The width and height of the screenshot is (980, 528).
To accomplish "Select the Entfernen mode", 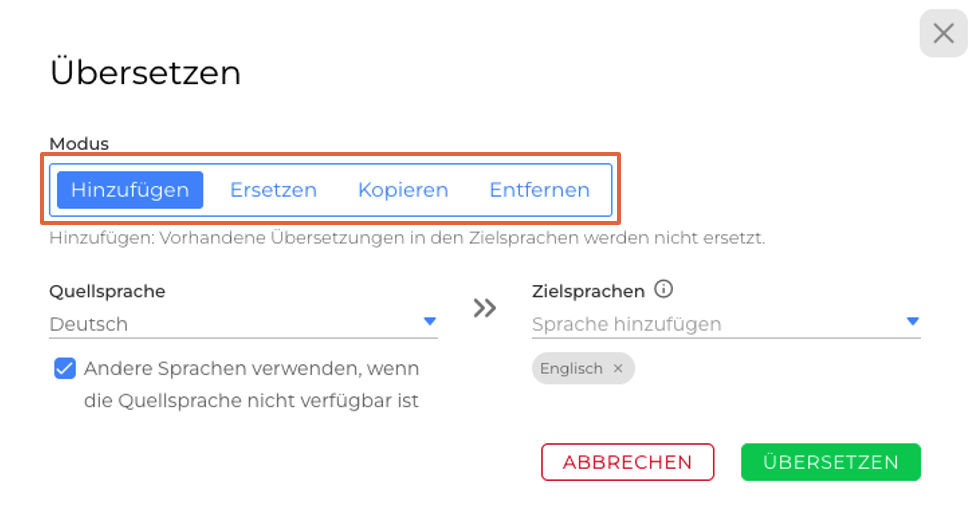I will (539, 190).
